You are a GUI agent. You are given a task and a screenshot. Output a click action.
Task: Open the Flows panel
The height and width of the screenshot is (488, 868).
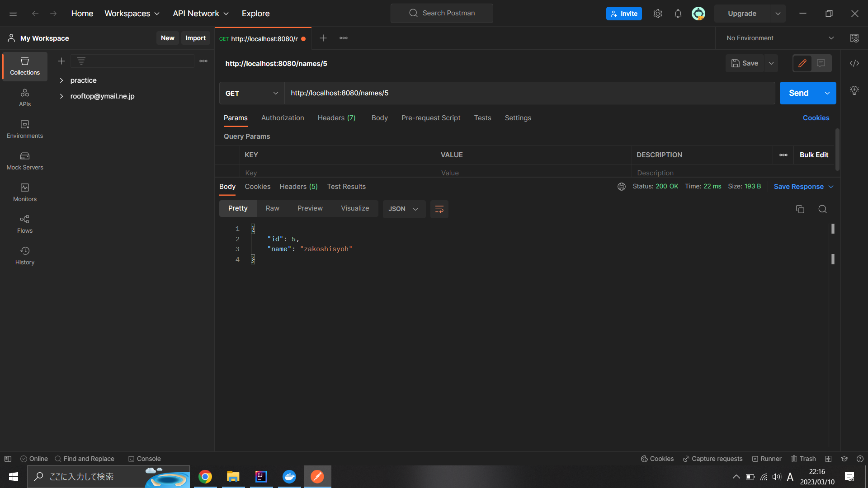24,224
